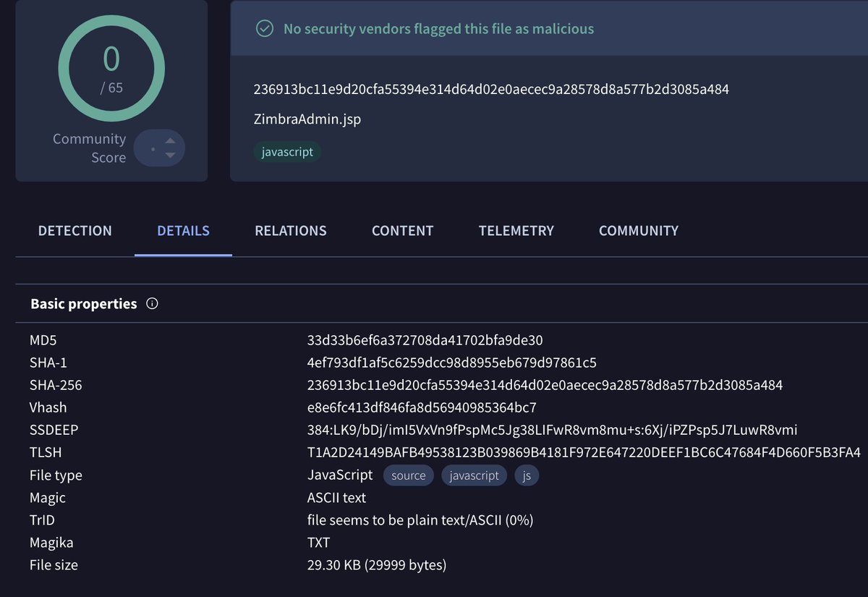Click the js file type tag
Viewport: 868px width, 597px height.
(527, 475)
